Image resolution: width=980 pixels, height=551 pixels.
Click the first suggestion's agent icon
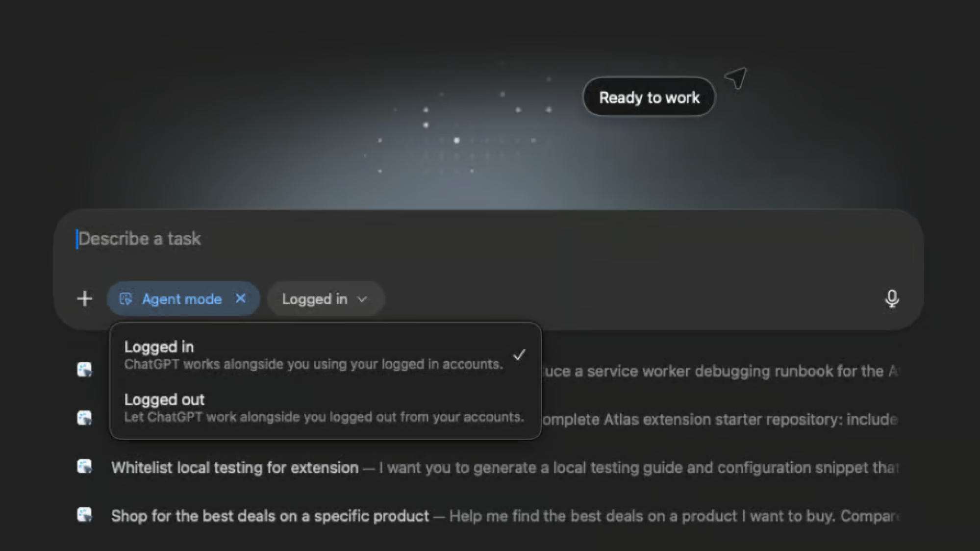point(84,369)
